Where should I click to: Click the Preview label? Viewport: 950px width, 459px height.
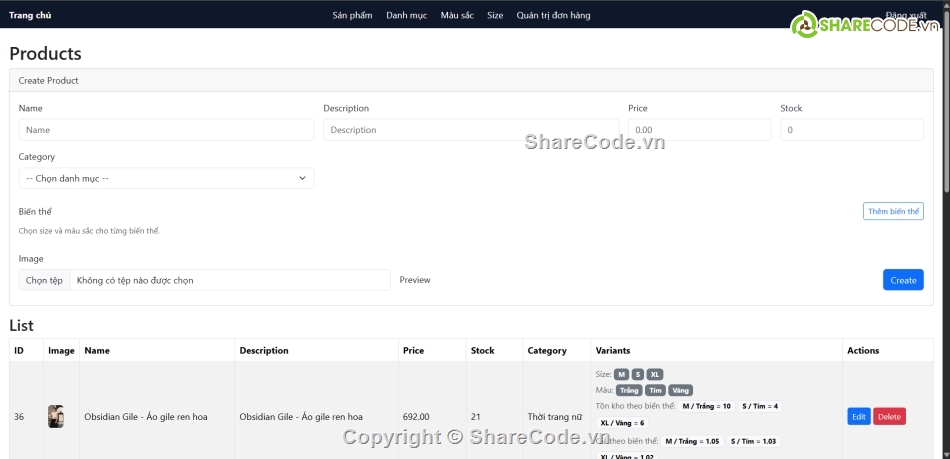(415, 280)
